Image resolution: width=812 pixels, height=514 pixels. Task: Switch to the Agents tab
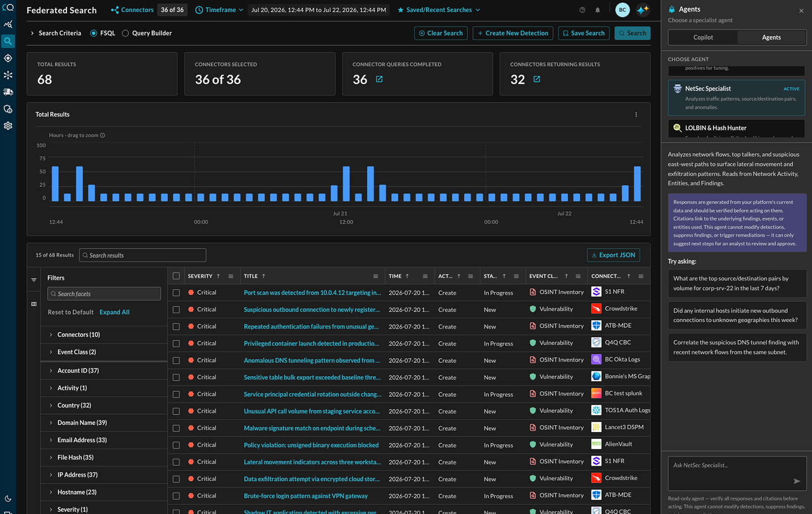pyautogui.click(x=771, y=38)
